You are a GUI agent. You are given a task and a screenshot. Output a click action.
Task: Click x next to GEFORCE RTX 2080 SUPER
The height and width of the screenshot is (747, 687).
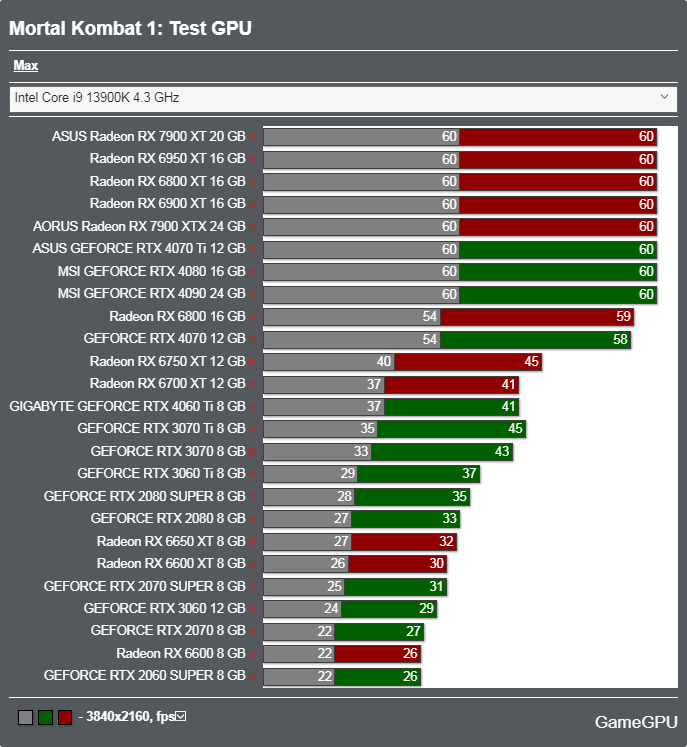253,497
